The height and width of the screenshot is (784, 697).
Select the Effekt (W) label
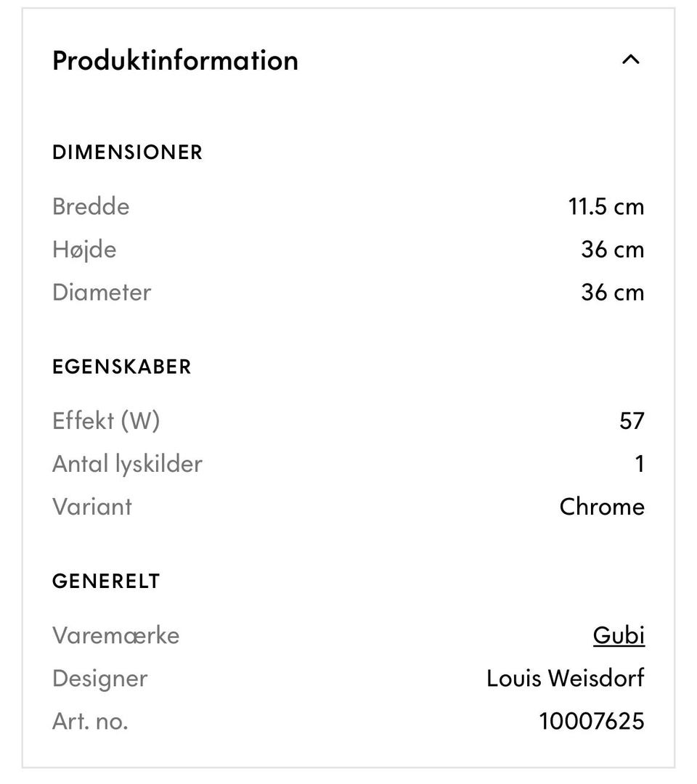(106, 421)
